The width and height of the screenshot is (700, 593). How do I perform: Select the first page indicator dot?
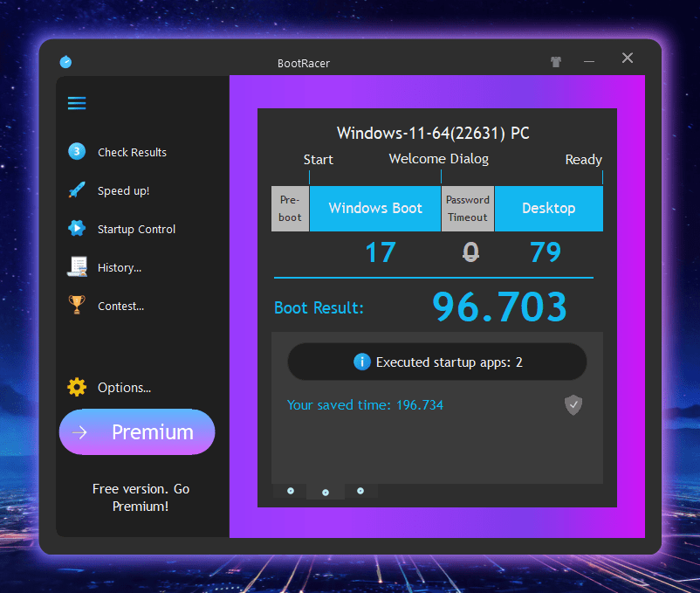coord(291,491)
